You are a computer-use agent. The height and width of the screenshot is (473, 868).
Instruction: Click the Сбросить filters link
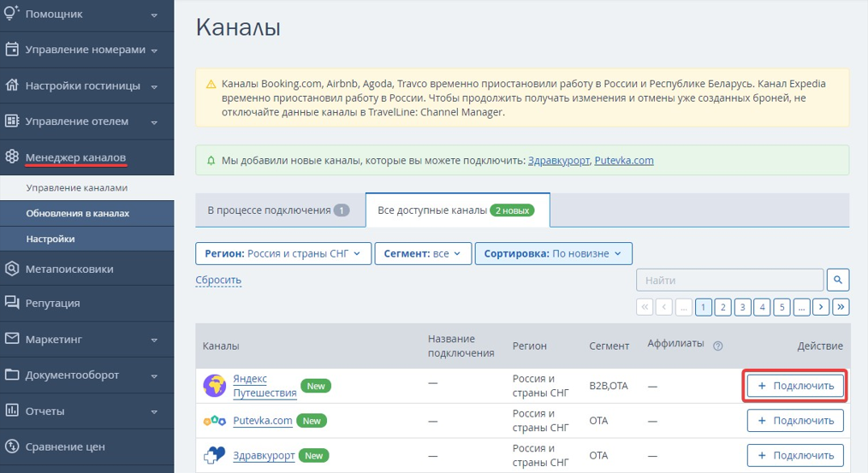pyautogui.click(x=218, y=280)
